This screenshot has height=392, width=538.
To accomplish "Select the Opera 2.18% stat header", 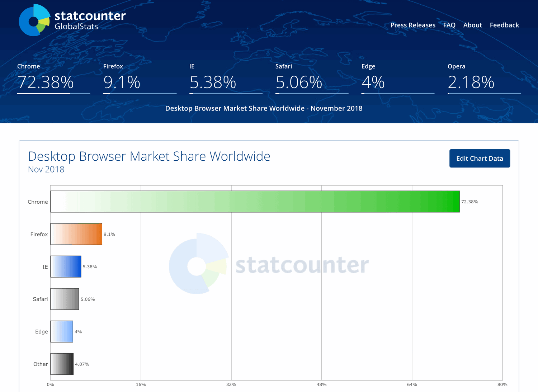I will coord(471,83).
